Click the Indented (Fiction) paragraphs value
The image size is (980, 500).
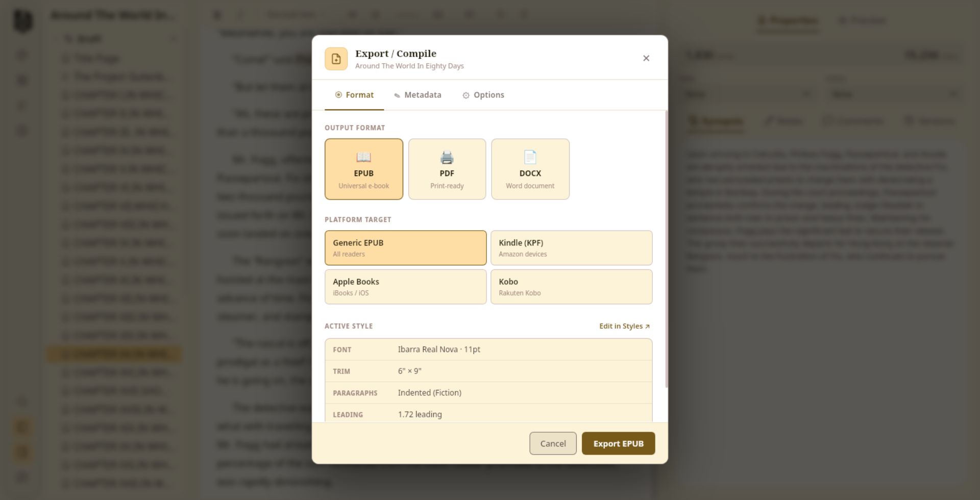(430, 392)
